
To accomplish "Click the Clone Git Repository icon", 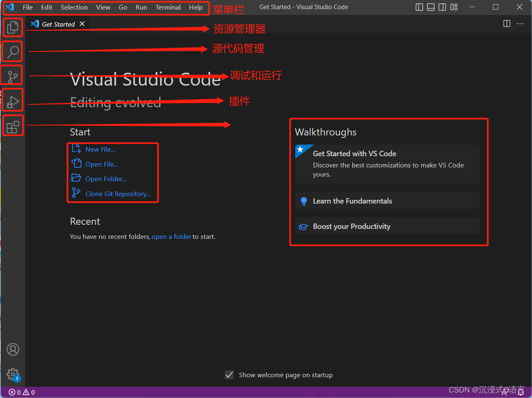I will coord(76,193).
